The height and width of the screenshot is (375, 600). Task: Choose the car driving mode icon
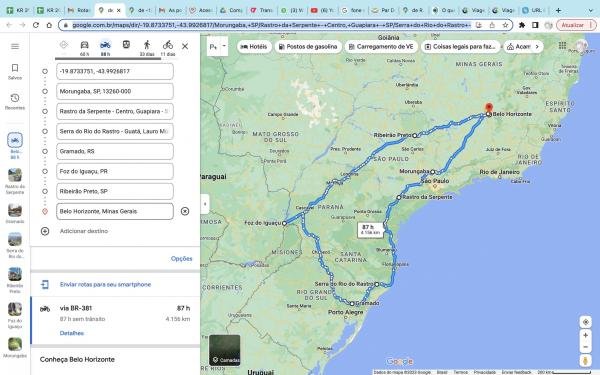84,45
